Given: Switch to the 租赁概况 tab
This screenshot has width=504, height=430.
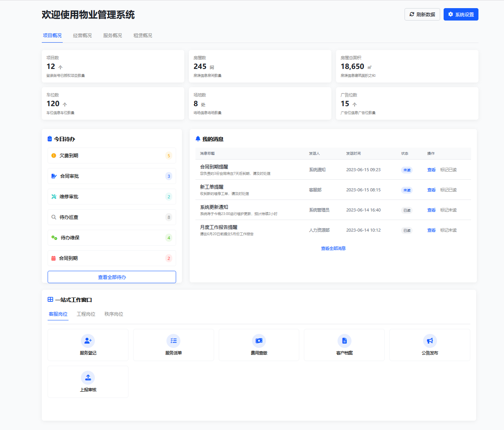Looking at the screenshot, I should (143, 36).
